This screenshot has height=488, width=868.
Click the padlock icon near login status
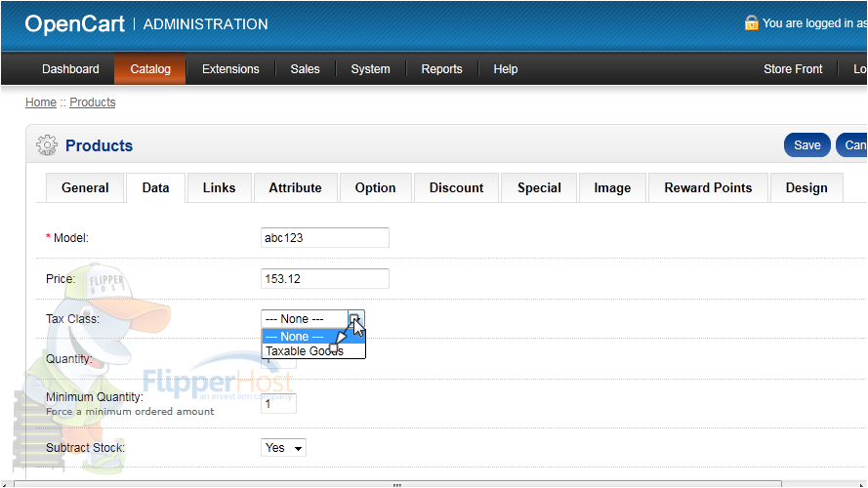coord(751,22)
